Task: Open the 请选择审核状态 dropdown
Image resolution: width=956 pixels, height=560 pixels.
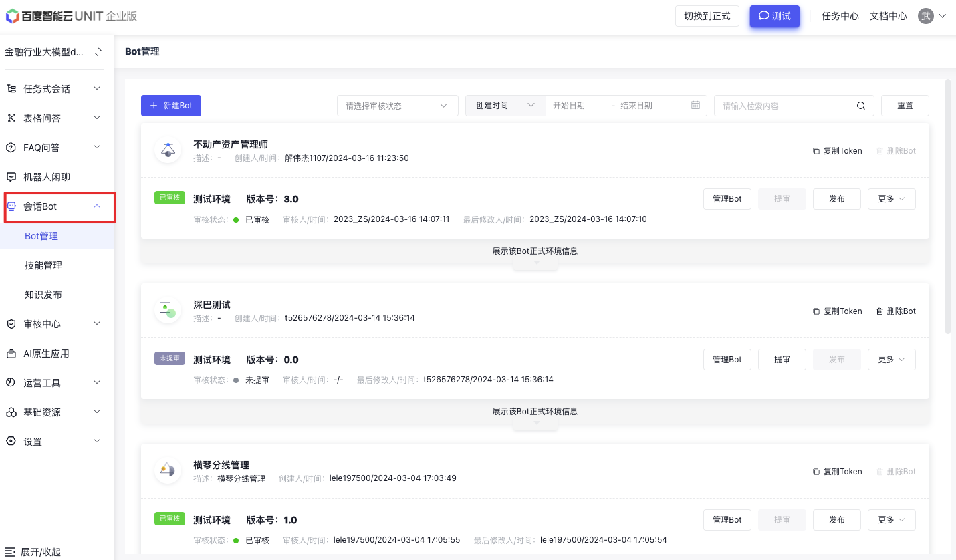Action: (x=398, y=106)
